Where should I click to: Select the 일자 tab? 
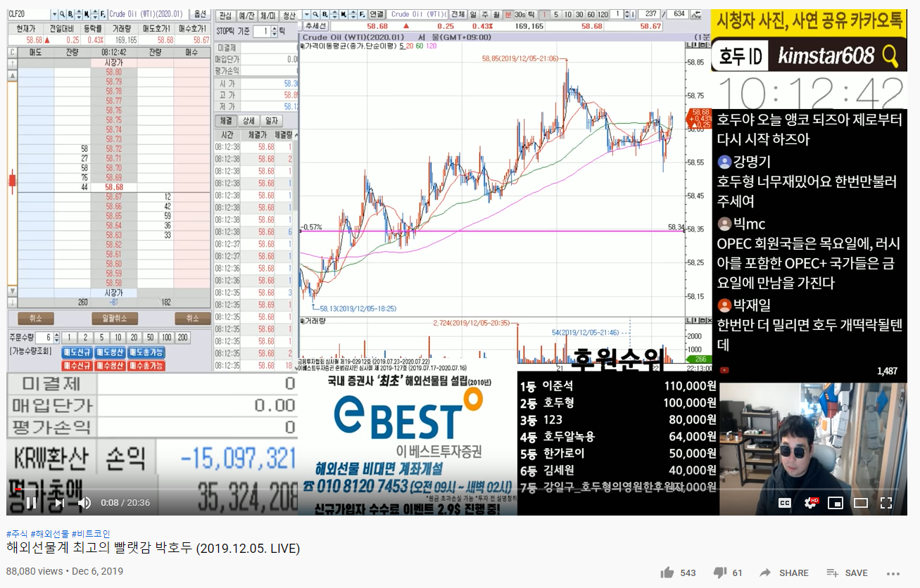tap(272, 121)
